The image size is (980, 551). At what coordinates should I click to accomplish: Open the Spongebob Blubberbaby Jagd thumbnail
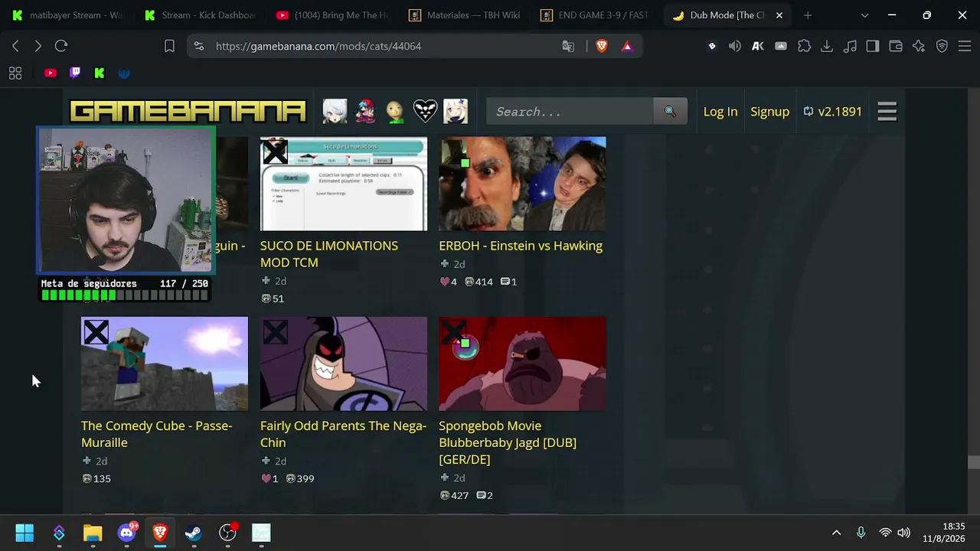click(x=522, y=364)
